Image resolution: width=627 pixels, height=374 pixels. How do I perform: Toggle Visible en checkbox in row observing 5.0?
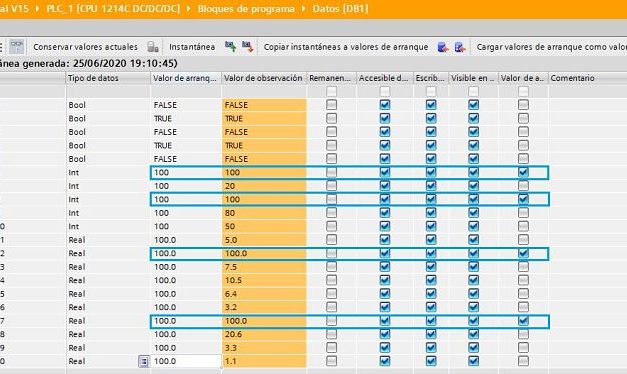click(473, 240)
